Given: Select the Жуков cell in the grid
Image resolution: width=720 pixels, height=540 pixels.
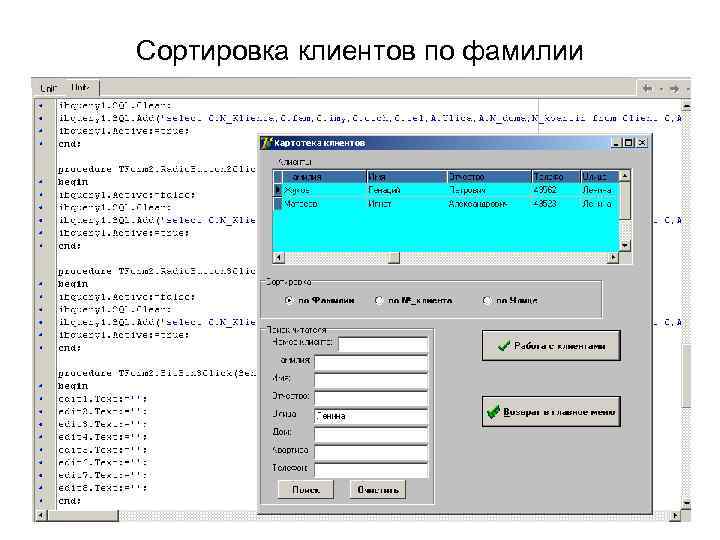Looking at the screenshot, I should [x=324, y=190].
